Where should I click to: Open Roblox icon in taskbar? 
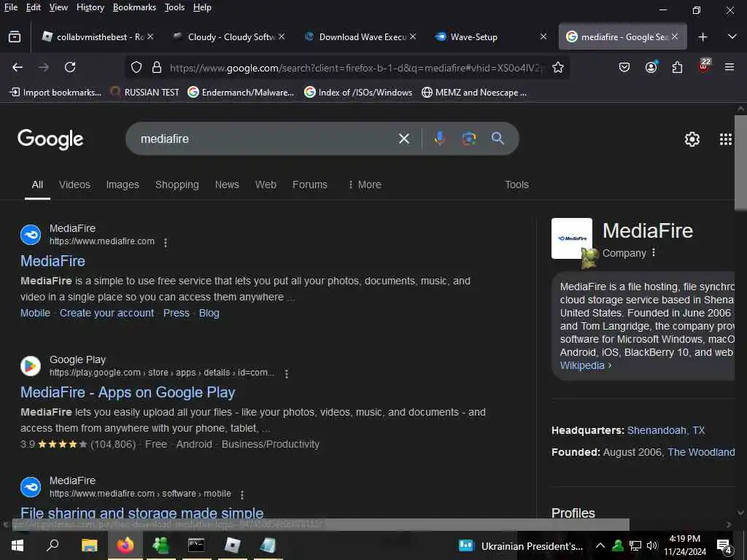233,545
